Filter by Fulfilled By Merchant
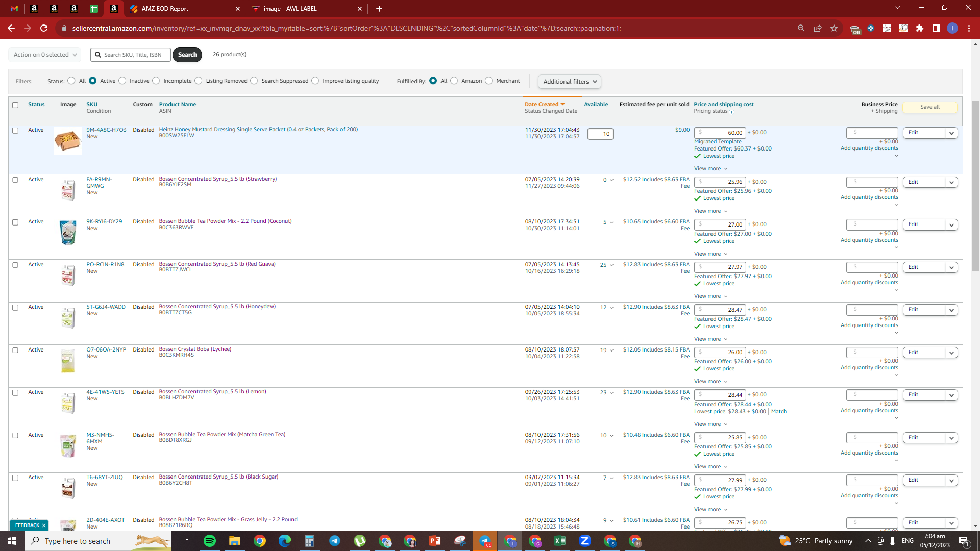 [x=489, y=81]
